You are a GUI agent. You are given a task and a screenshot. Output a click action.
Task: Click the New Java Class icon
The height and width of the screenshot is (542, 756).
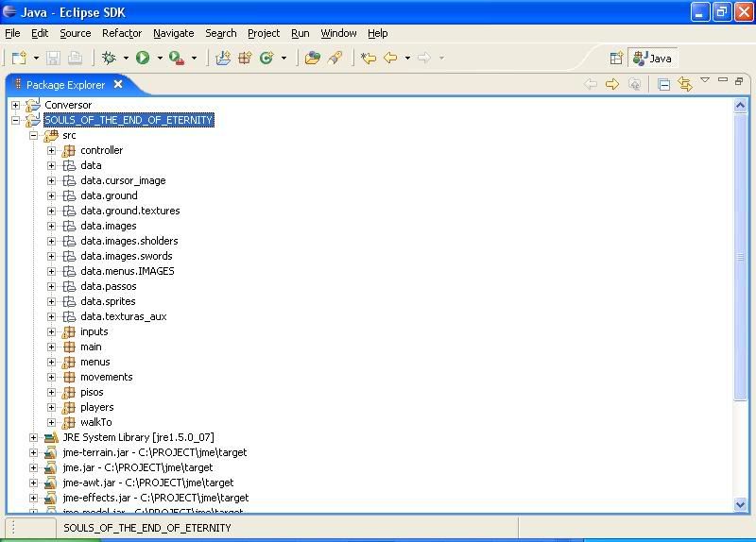[x=266, y=59]
